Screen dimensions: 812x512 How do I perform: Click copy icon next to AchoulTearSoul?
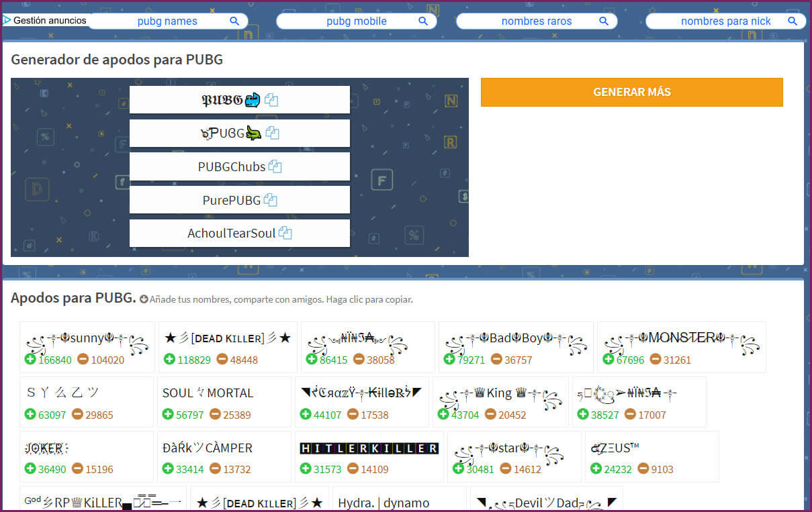(285, 234)
